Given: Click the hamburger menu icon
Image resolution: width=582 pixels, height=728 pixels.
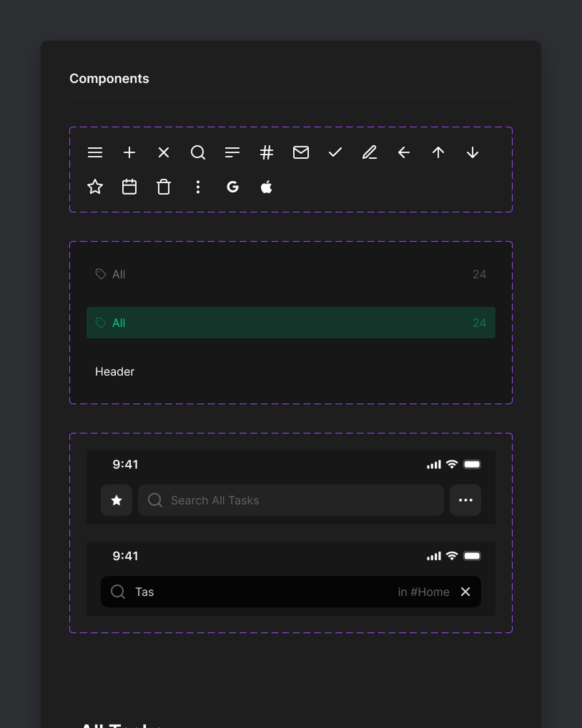Looking at the screenshot, I should click(x=95, y=153).
